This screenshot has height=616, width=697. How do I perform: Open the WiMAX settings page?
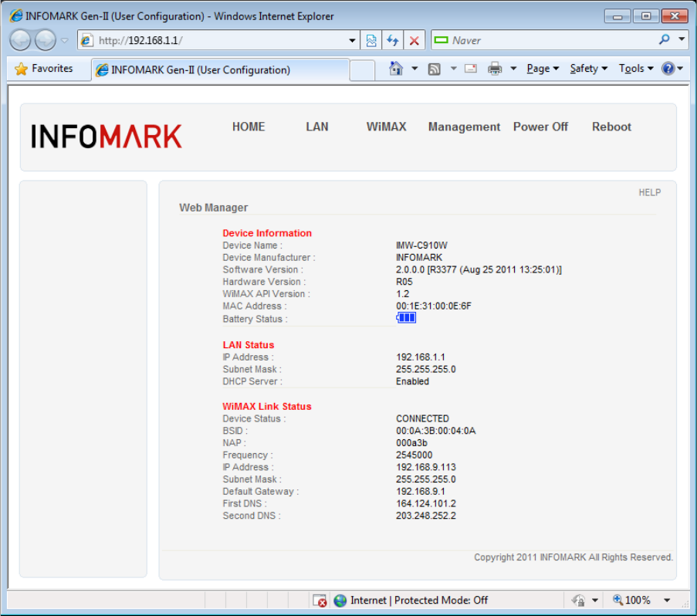(386, 127)
